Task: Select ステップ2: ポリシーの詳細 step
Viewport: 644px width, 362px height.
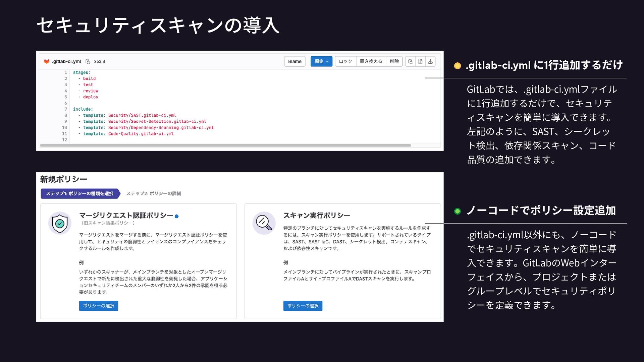Action: pos(153,193)
